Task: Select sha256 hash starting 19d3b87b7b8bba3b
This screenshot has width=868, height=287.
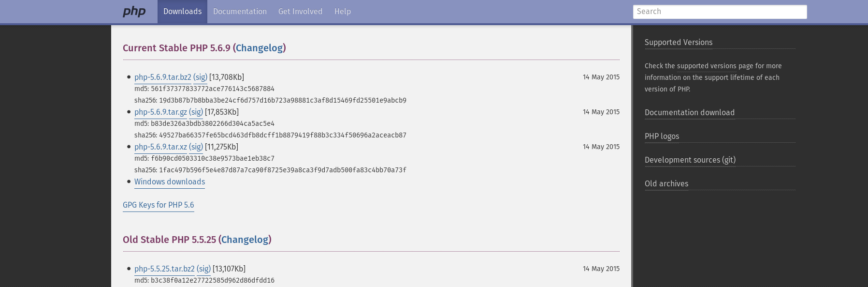Action: tap(283, 100)
